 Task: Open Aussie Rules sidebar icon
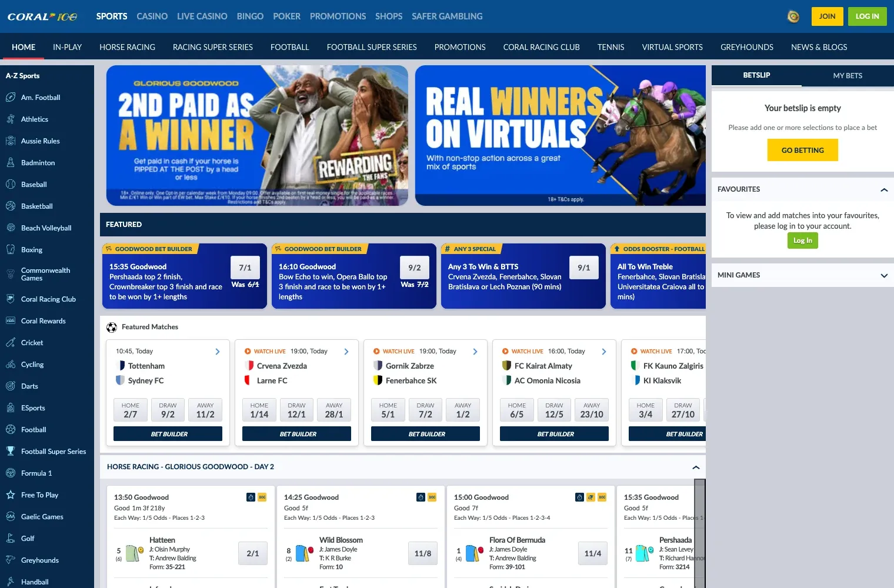click(11, 141)
